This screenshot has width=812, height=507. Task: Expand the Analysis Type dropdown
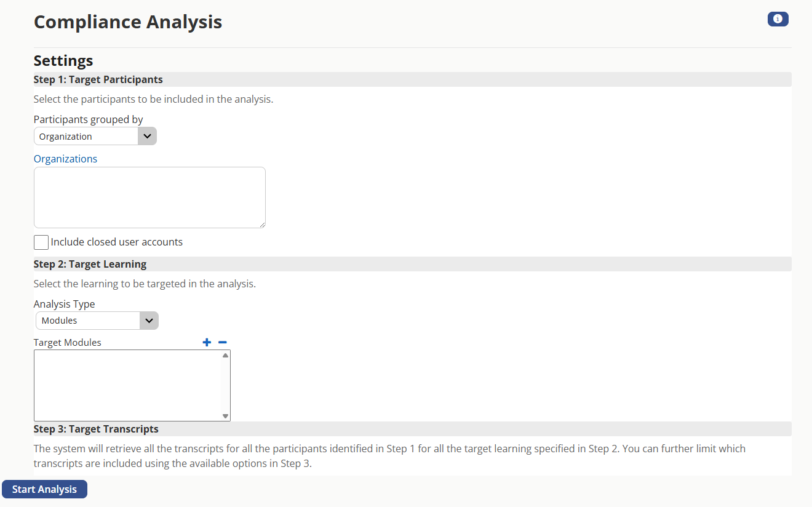(x=97, y=321)
